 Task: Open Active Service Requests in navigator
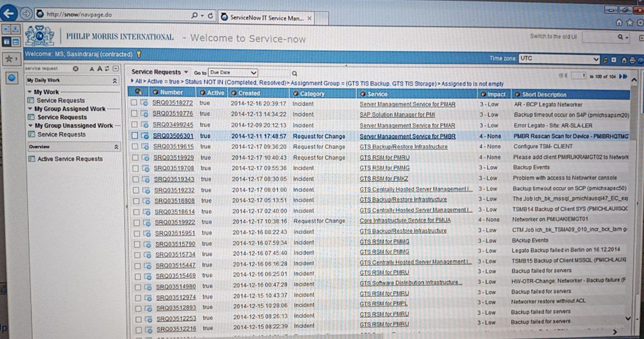70,159
